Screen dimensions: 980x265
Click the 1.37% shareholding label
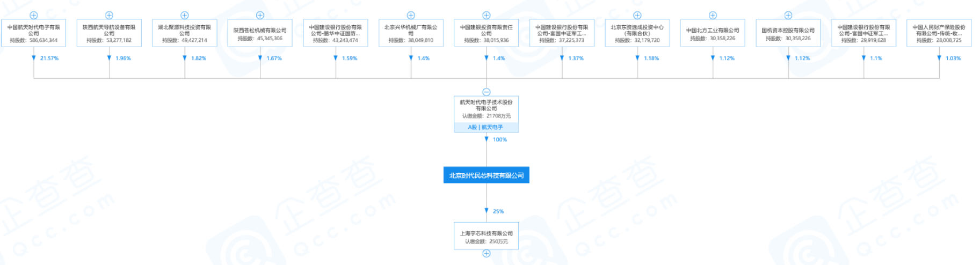coord(576,58)
